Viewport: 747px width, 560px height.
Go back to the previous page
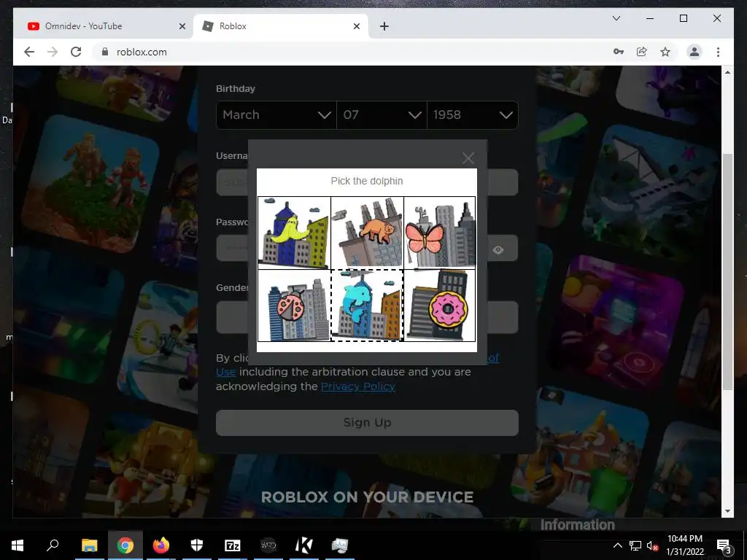pyautogui.click(x=29, y=52)
